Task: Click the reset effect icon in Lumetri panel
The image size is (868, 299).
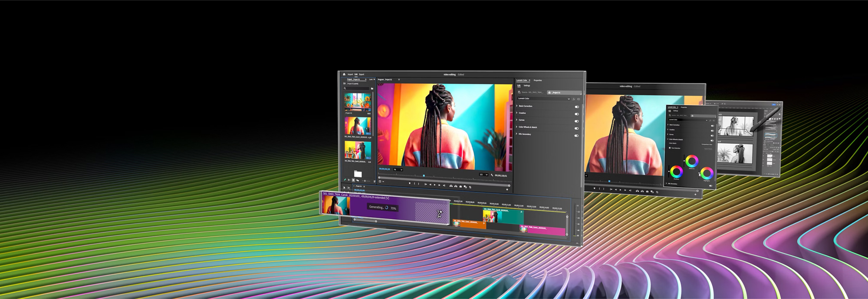Action: [579, 99]
